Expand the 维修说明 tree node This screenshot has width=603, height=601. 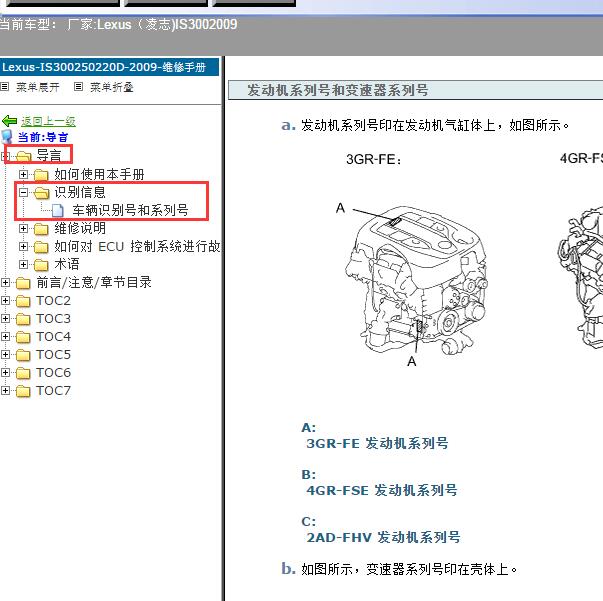pos(24,228)
